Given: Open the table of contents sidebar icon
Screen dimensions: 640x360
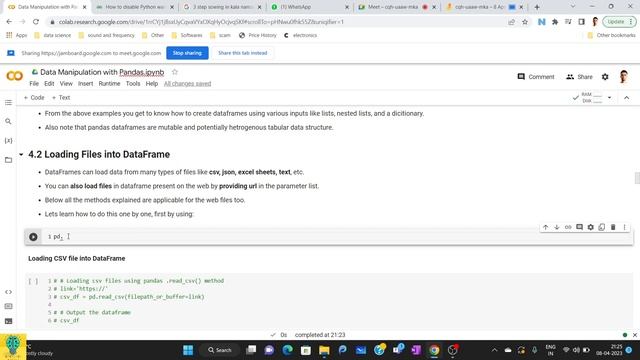Looking at the screenshot, I should pyautogui.click(x=8, y=102).
